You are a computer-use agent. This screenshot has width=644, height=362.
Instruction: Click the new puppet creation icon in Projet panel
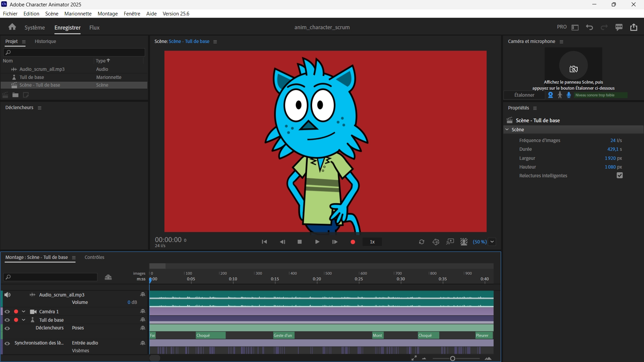26,95
